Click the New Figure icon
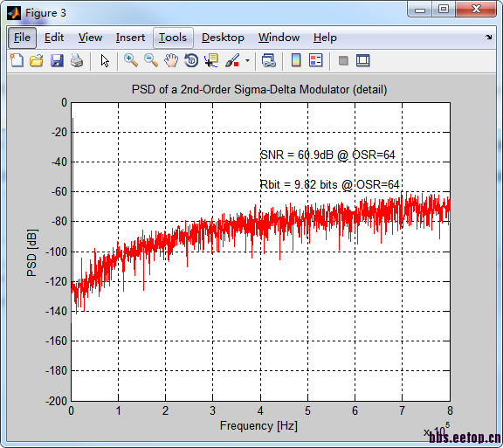Image resolution: width=503 pixels, height=448 pixels. coord(17,60)
